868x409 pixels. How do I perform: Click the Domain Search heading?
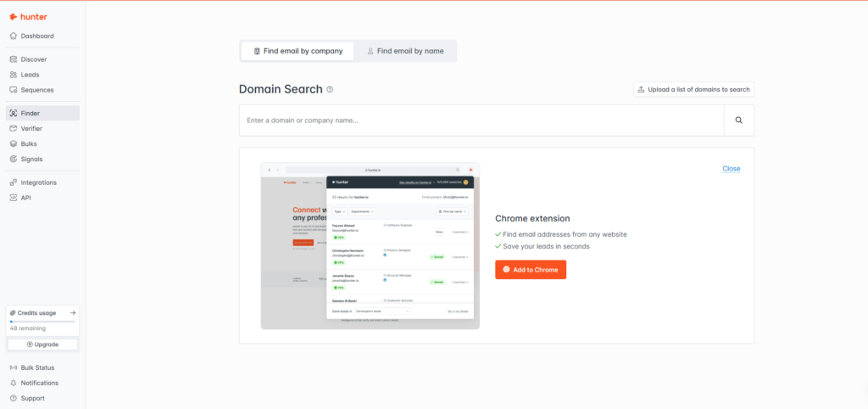(x=281, y=89)
